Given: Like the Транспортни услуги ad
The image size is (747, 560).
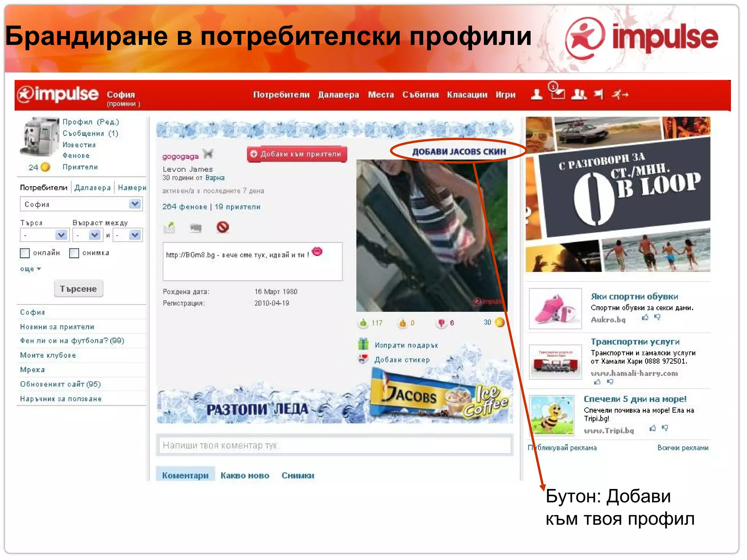Looking at the screenshot, I should [597, 382].
